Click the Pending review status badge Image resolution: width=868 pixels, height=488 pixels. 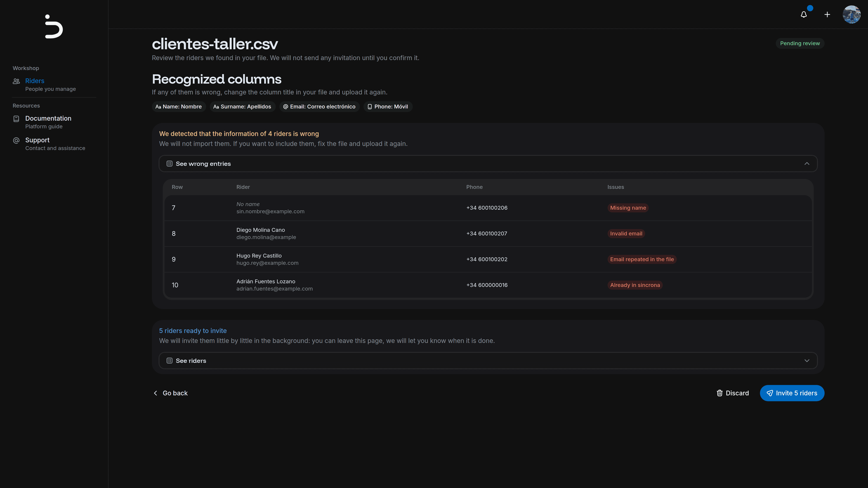(x=800, y=43)
